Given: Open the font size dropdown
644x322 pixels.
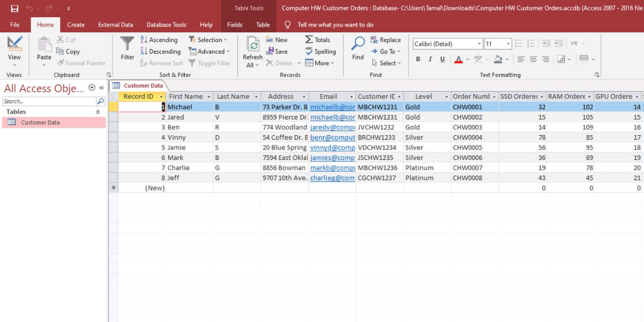Looking at the screenshot, I should (508, 44).
